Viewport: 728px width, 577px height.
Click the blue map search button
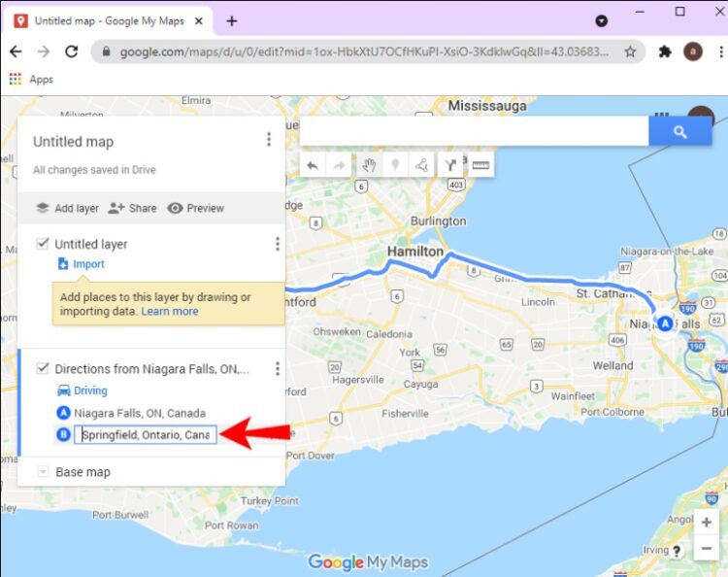click(680, 132)
